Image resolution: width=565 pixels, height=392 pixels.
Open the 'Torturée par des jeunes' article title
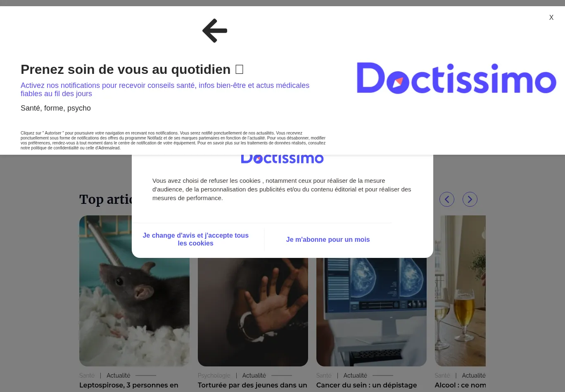(252, 385)
